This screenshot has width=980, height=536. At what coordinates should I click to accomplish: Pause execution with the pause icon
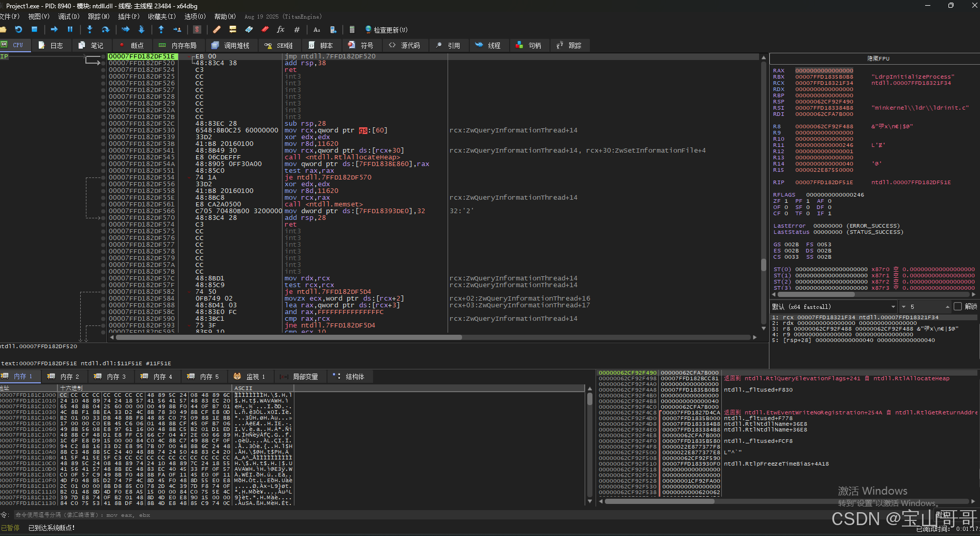70,29
